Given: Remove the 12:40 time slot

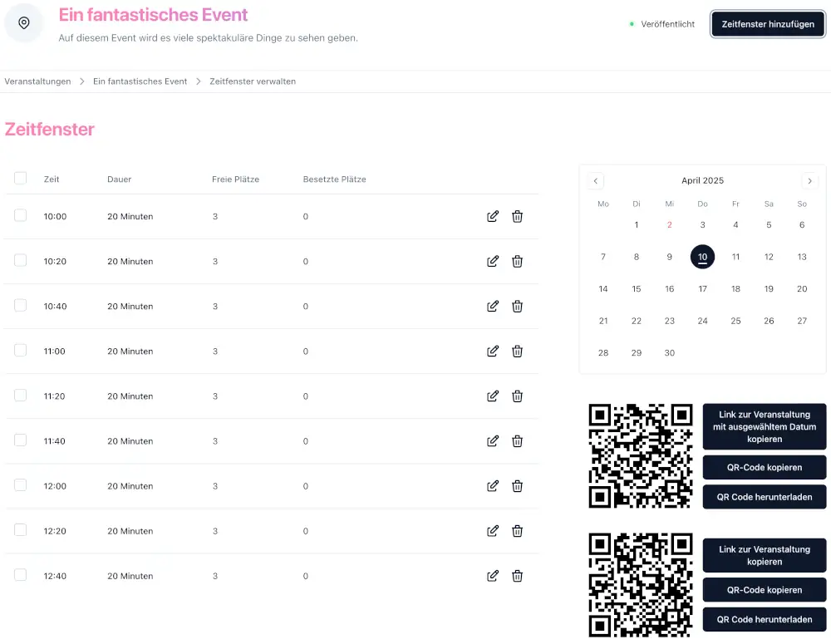Looking at the screenshot, I should (x=517, y=576).
